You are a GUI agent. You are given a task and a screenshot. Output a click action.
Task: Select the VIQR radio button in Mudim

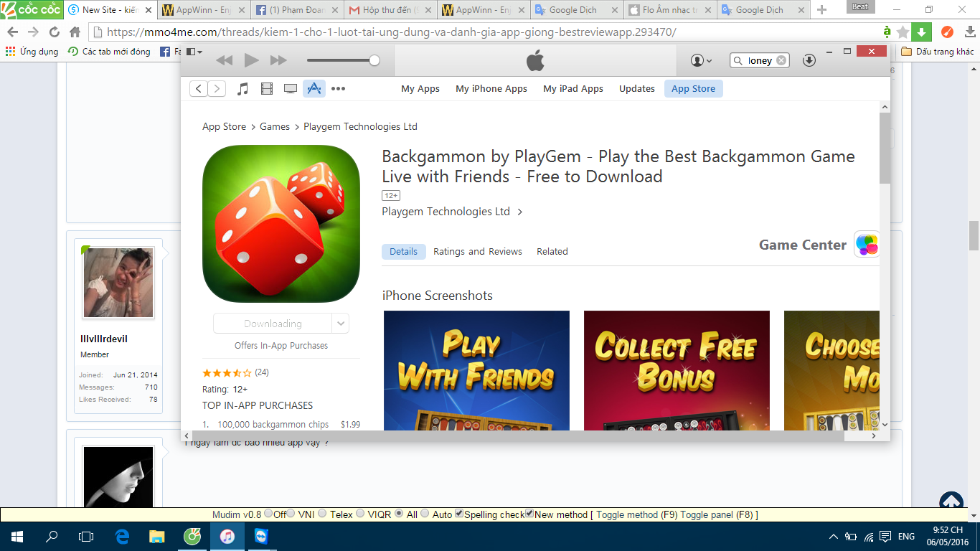click(360, 514)
